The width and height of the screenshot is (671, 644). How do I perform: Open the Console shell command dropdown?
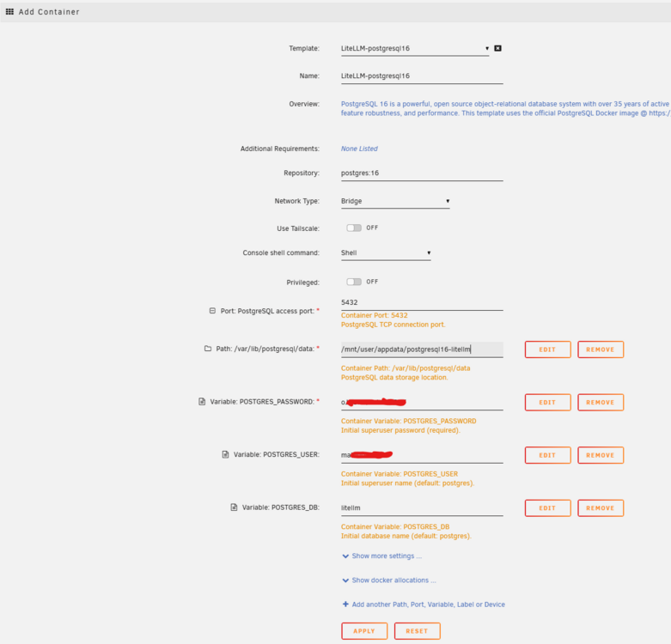[386, 252]
